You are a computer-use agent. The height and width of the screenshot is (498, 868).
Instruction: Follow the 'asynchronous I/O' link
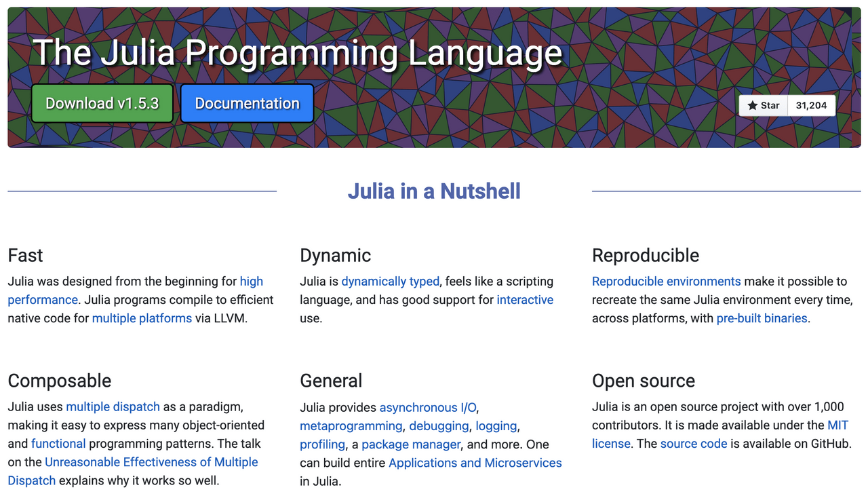click(428, 407)
